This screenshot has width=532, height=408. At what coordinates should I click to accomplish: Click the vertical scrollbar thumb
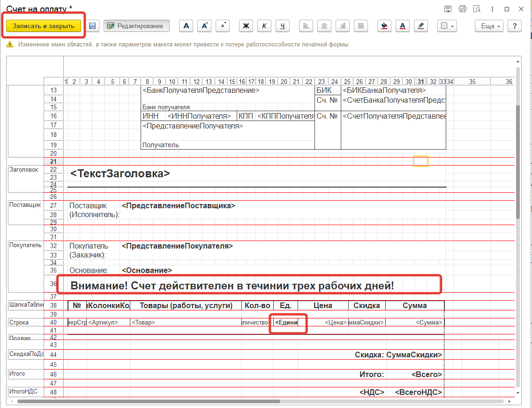point(518,162)
